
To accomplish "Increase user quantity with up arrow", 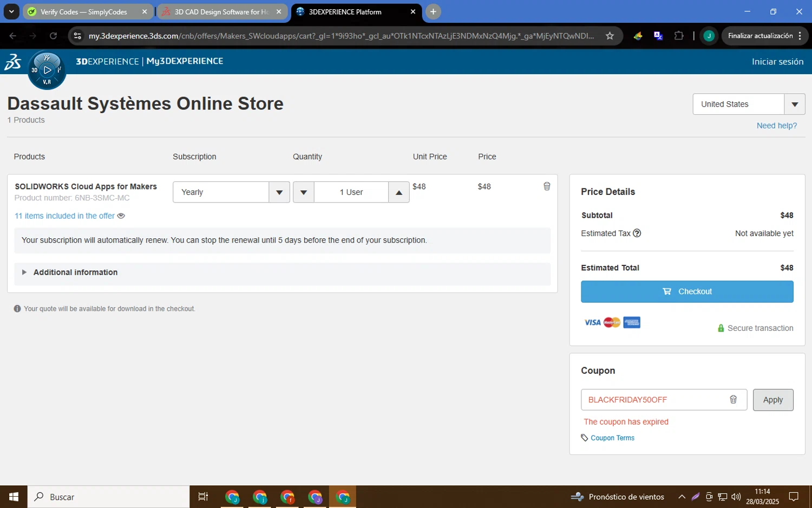I will (x=399, y=192).
